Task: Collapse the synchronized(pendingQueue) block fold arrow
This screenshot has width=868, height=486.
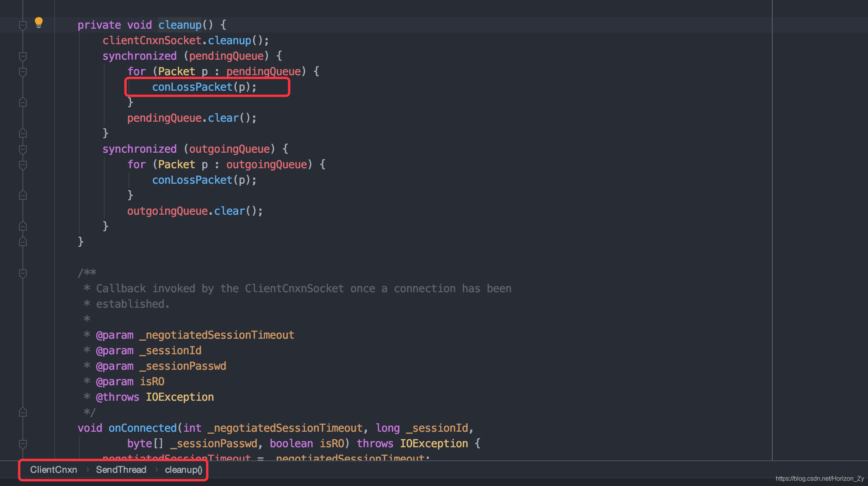Action: pos(22,57)
